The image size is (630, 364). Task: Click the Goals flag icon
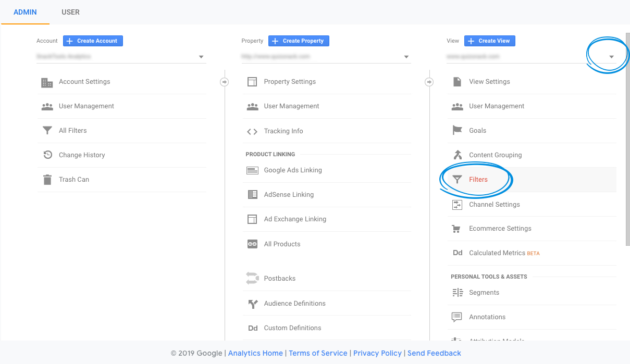457,131
